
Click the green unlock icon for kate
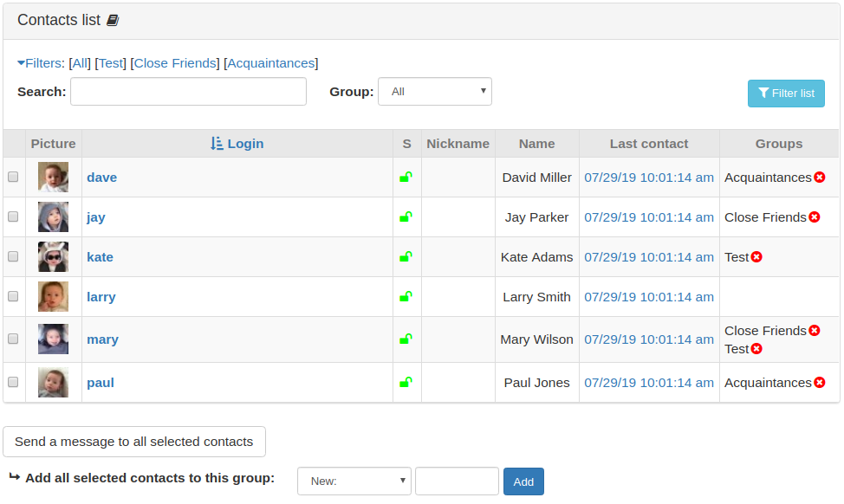click(x=406, y=256)
